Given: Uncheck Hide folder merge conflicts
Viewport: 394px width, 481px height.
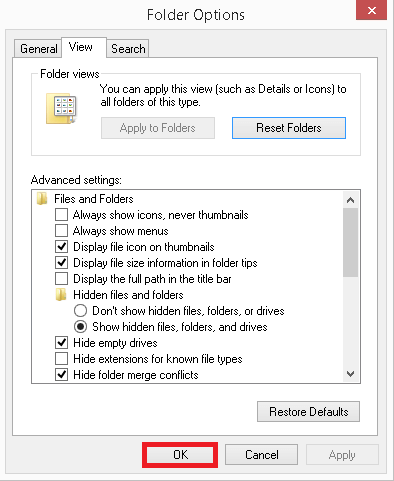Looking at the screenshot, I should click(x=61, y=375).
